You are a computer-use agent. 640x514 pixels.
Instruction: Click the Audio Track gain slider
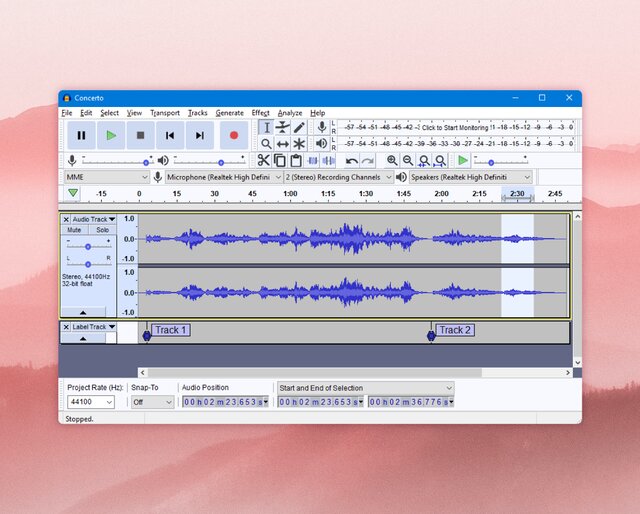(x=89, y=246)
